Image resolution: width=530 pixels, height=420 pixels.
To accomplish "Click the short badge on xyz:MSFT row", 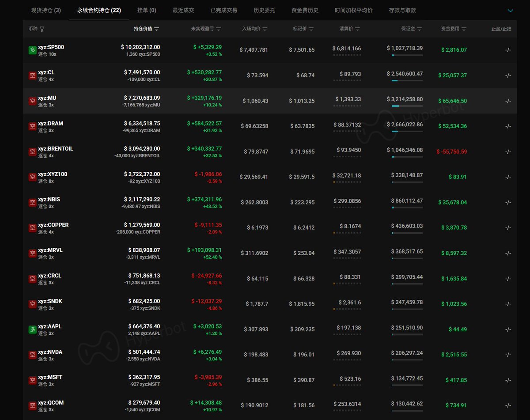I will point(32,380).
